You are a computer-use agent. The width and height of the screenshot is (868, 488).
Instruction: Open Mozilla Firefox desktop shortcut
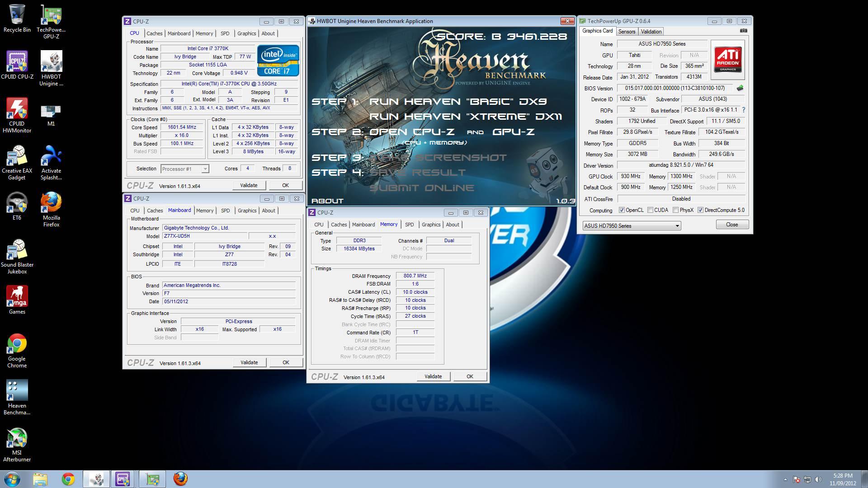click(51, 210)
